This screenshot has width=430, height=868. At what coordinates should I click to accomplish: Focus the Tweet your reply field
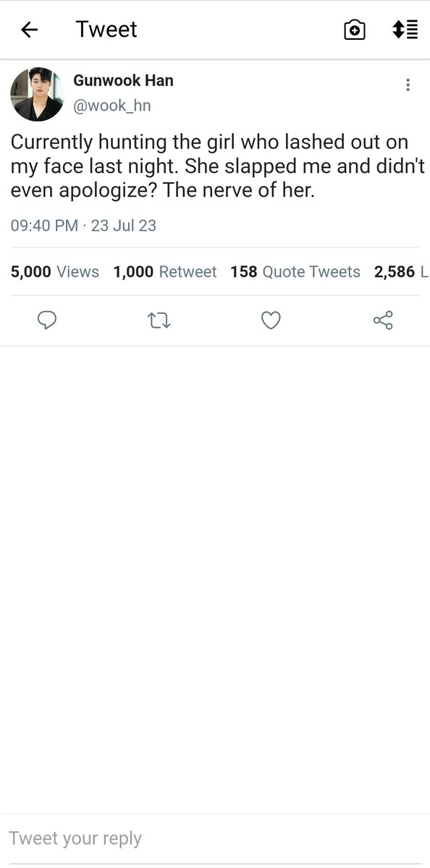(215, 838)
